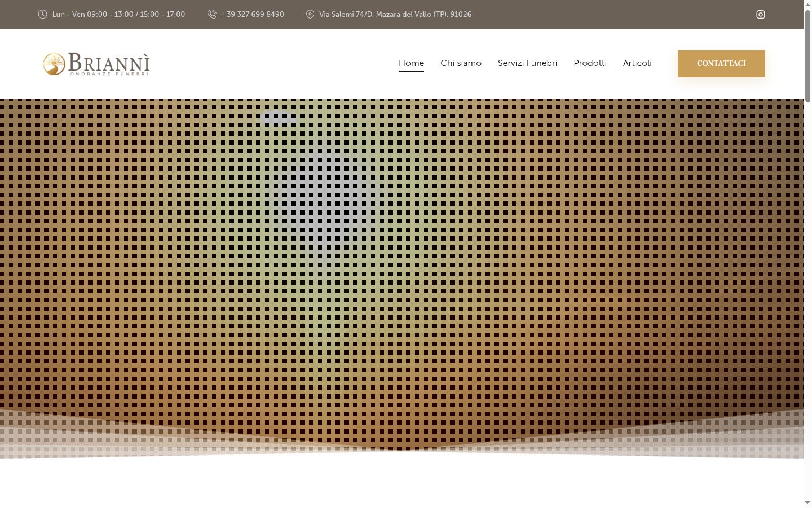Click the clock icon beside opening hours

42,14
